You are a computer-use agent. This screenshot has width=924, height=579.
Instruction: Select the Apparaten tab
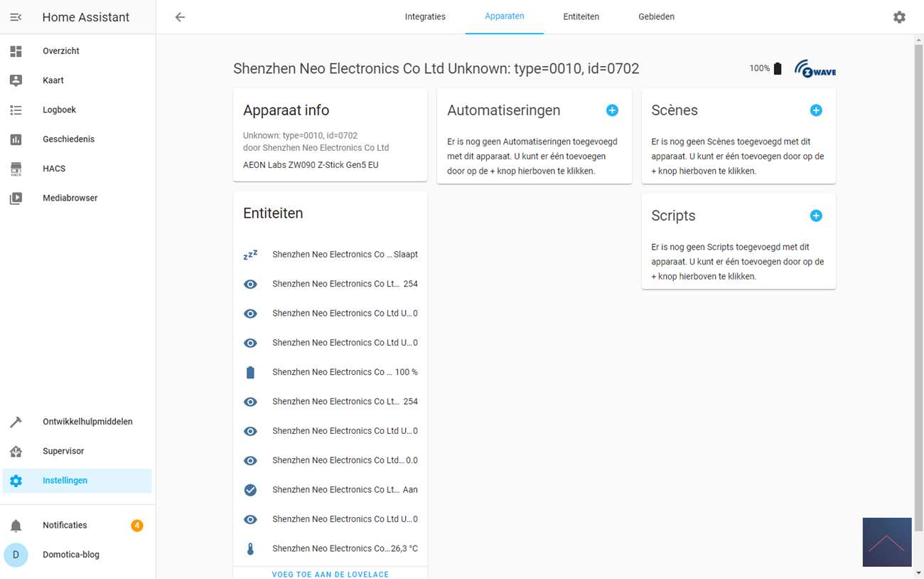pyautogui.click(x=505, y=17)
